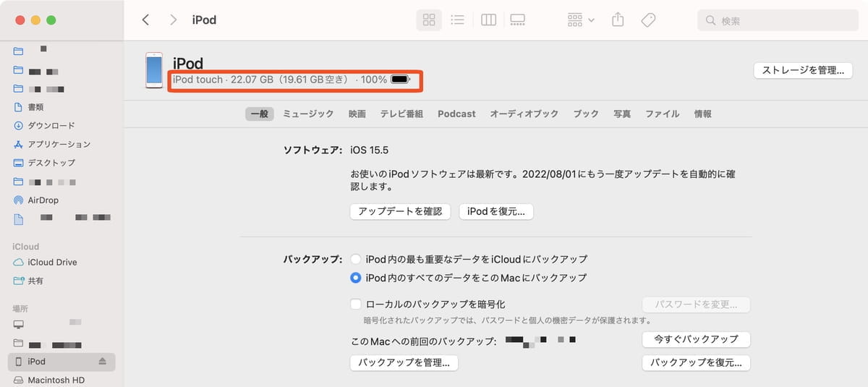This screenshot has height=387, width=868.
Task: Open the 映画 tab
Action: coord(357,114)
